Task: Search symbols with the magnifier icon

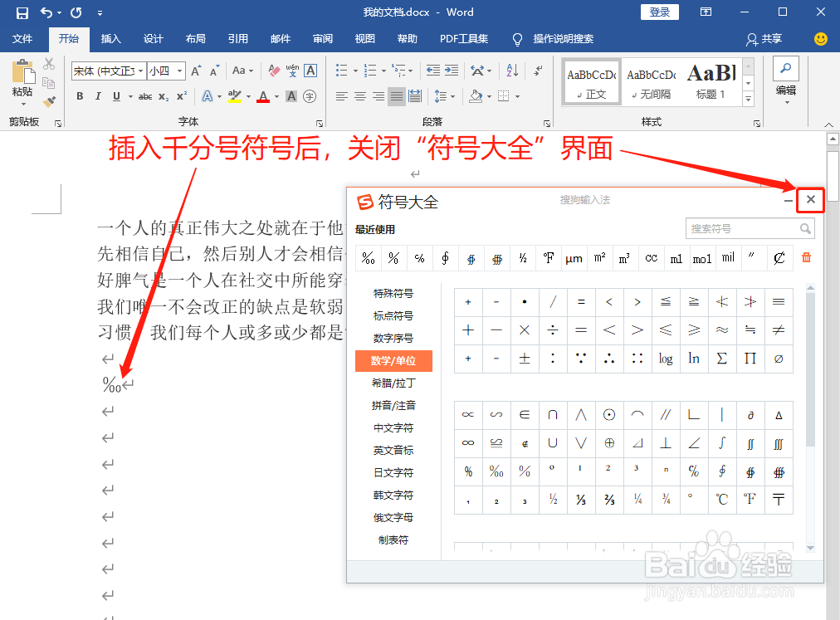Action: tap(805, 229)
